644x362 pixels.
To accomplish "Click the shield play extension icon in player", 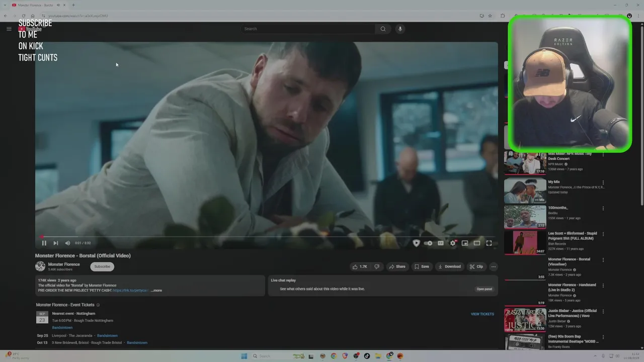I will click(416, 243).
